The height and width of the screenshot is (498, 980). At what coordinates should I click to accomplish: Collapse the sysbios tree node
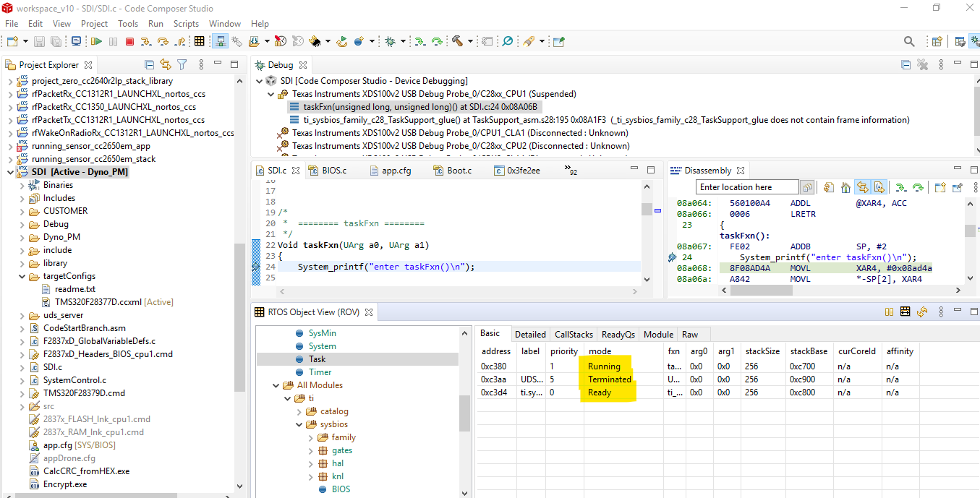[x=299, y=424]
